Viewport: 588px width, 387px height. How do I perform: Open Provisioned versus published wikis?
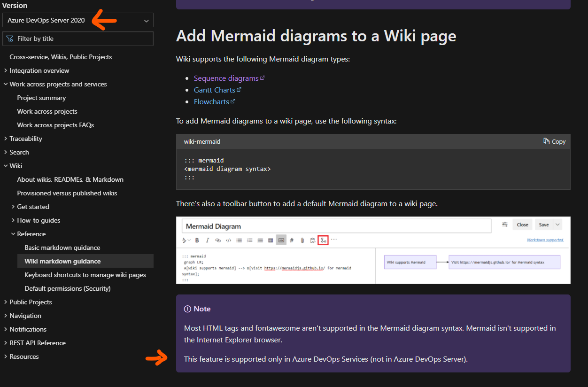coord(67,193)
